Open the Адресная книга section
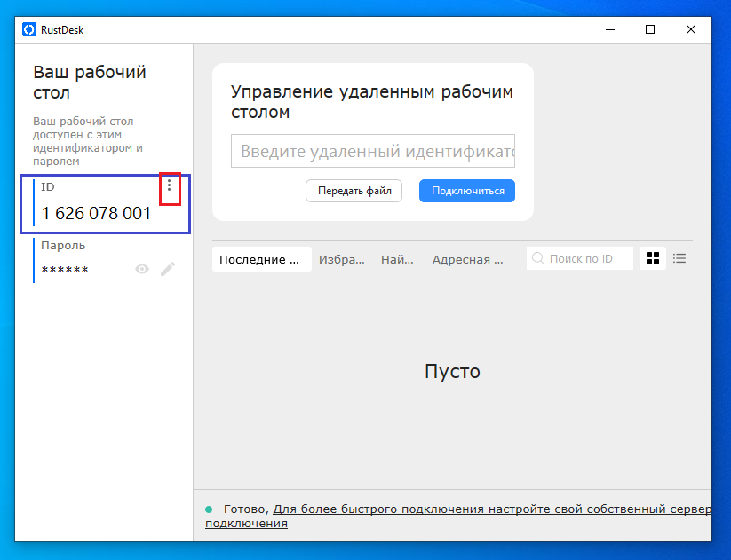The width and height of the screenshot is (731, 560). click(x=466, y=258)
